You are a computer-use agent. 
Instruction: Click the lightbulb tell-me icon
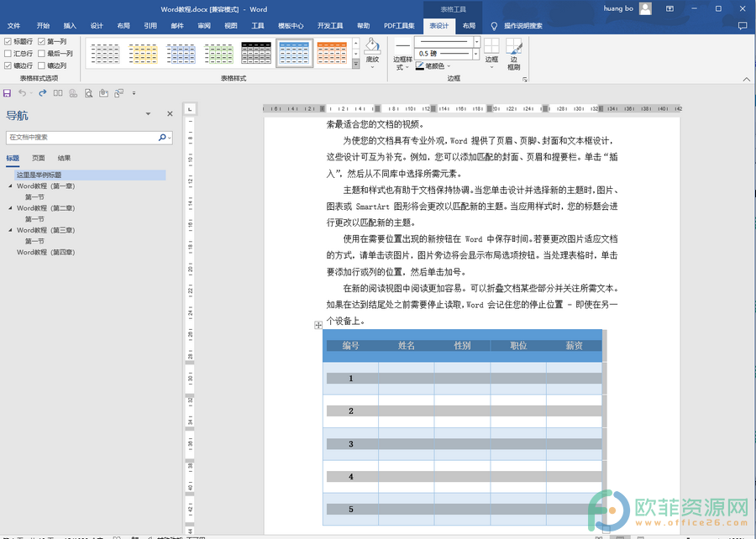click(x=494, y=26)
